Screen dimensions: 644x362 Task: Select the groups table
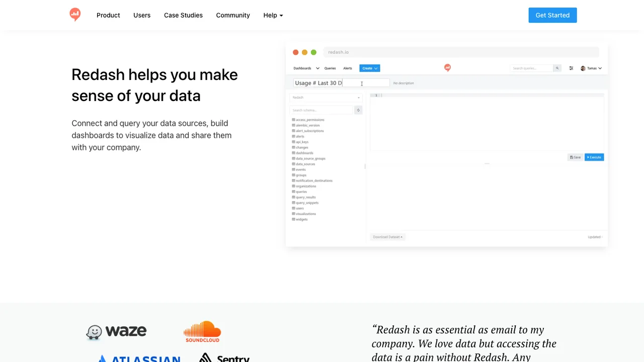(x=301, y=175)
